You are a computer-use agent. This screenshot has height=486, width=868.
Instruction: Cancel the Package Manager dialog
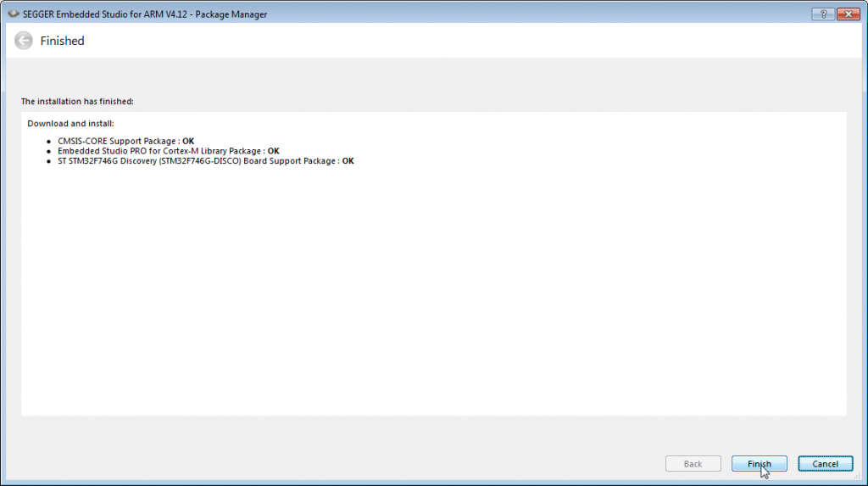(825, 464)
